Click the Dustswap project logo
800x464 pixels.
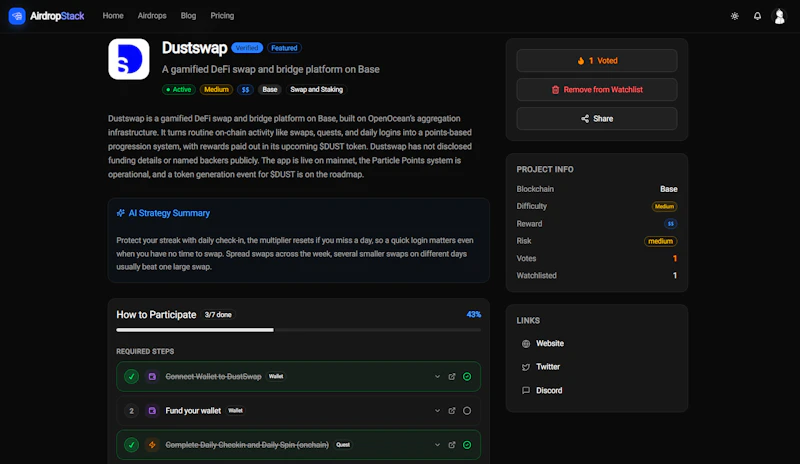pos(129,59)
